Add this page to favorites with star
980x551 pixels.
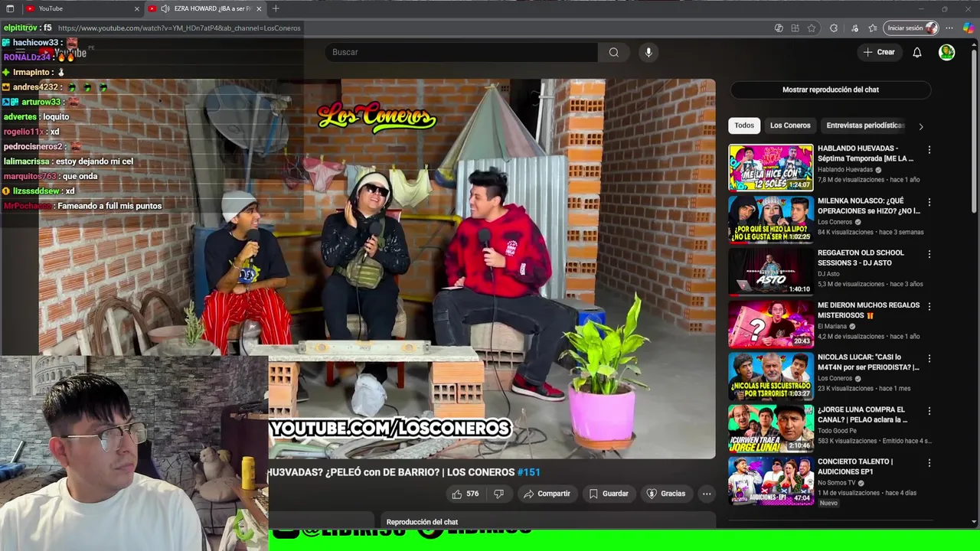click(x=812, y=28)
